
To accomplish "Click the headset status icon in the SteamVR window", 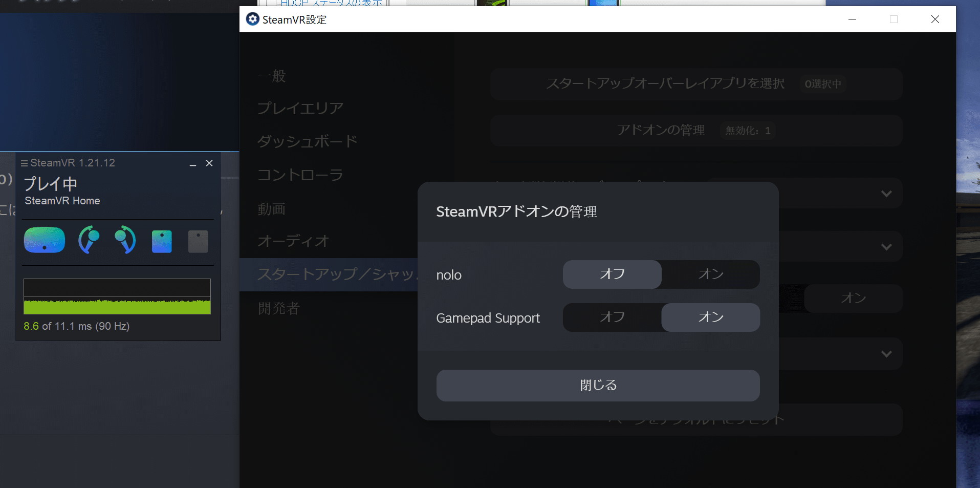I will [45, 240].
